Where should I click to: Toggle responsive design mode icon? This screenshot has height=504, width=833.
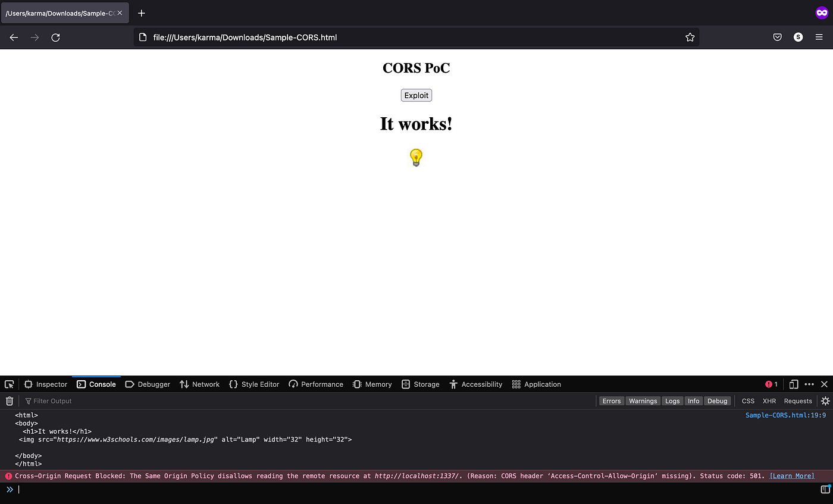793,384
